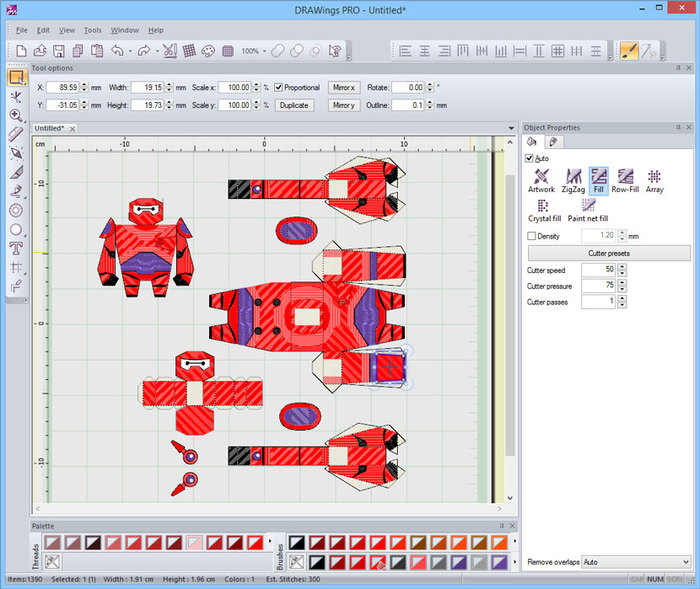Image resolution: width=700 pixels, height=589 pixels.
Task: Choose the Artwork stitch type
Action: point(541,180)
